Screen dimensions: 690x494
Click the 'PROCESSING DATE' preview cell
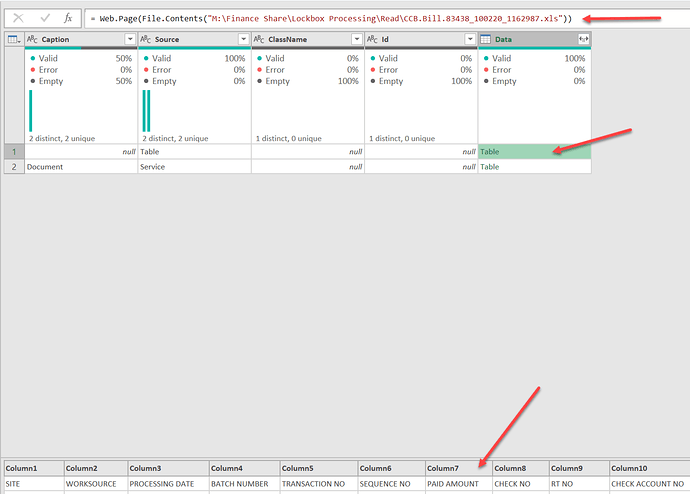coord(168,484)
